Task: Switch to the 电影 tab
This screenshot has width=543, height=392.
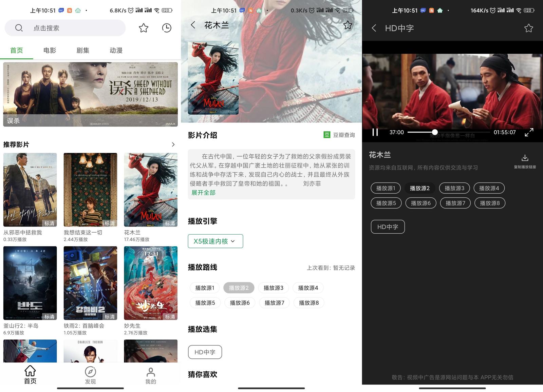Action: pos(50,51)
